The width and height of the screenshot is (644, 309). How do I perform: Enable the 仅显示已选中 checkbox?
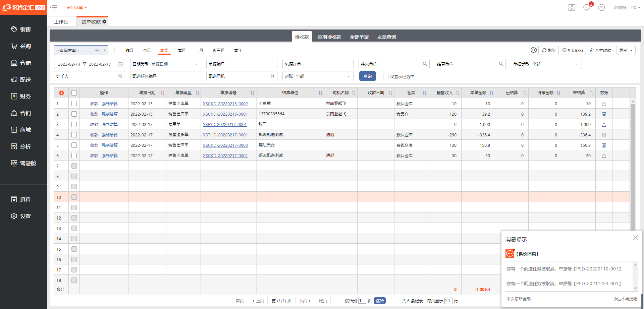[386, 76]
